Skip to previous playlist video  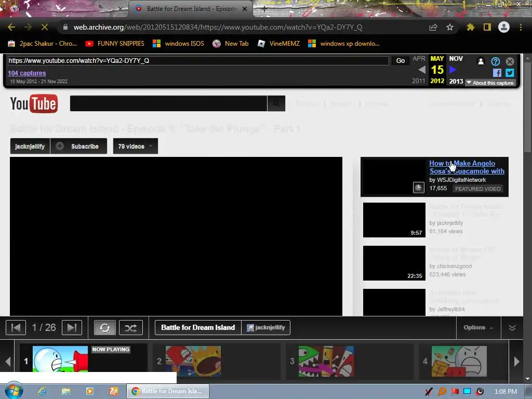pyautogui.click(x=16, y=328)
